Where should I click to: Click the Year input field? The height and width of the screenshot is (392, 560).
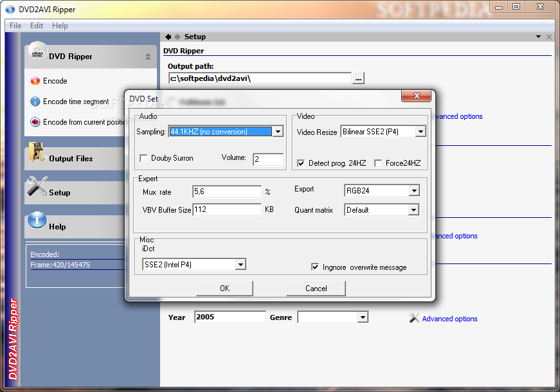(x=230, y=317)
